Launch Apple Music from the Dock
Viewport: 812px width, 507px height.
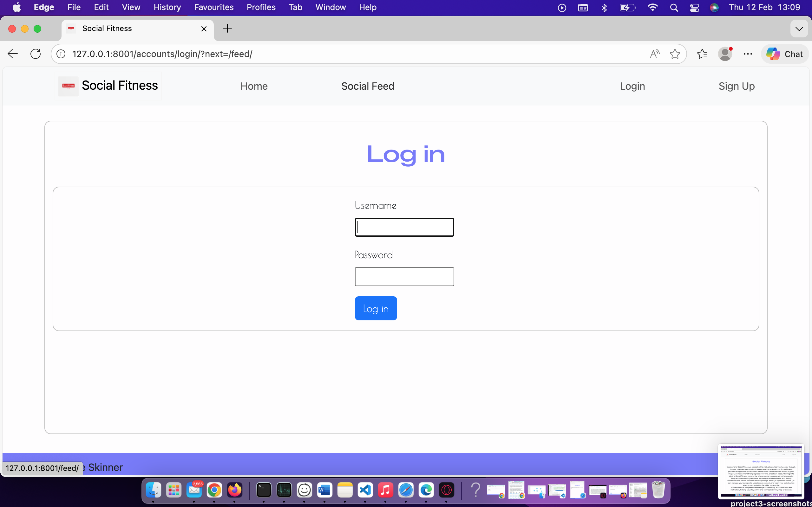386,490
